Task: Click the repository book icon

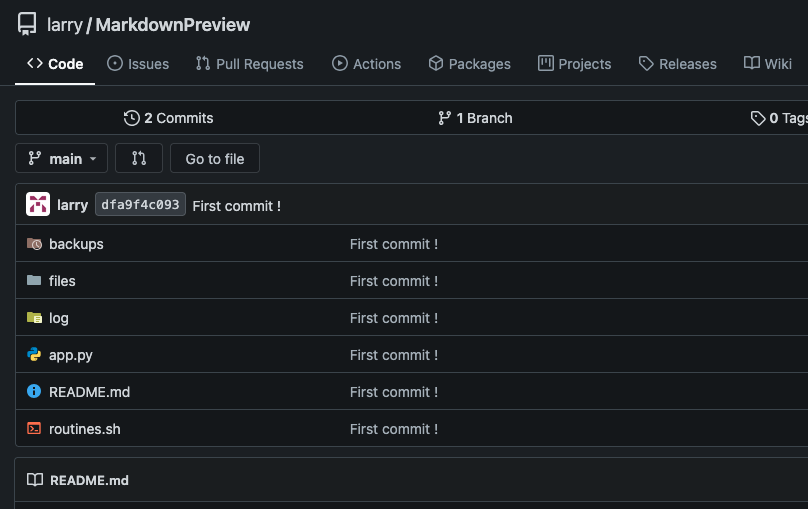Action: (27, 25)
